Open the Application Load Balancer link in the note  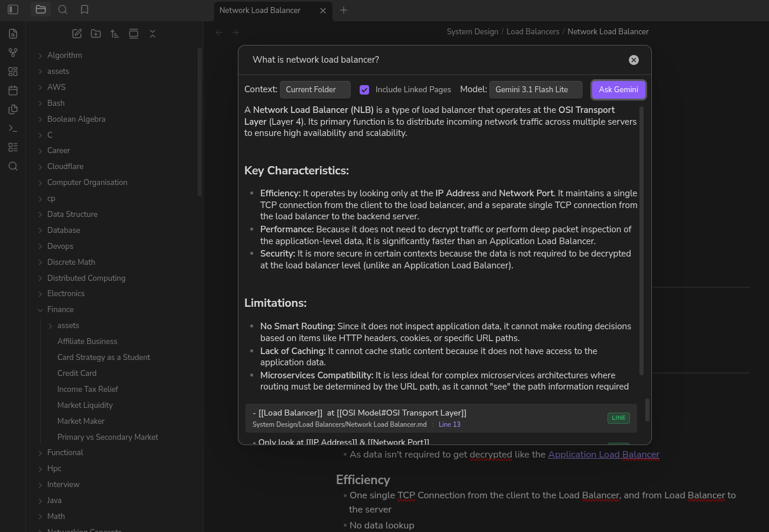(x=603, y=455)
